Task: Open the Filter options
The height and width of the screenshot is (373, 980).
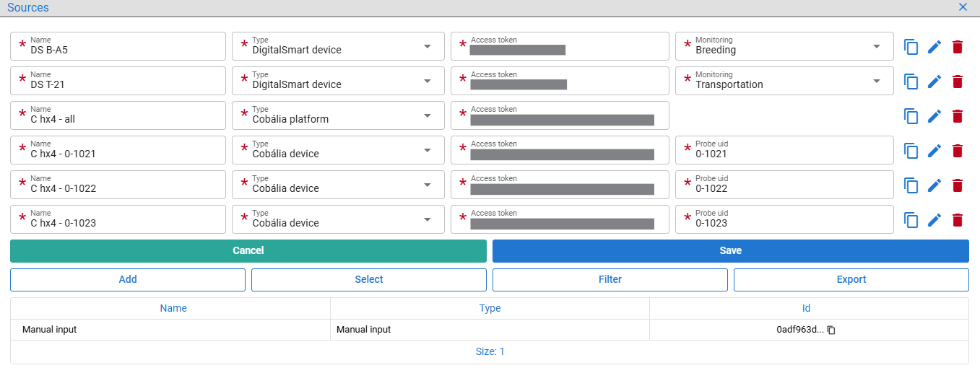Action: (x=610, y=280)
